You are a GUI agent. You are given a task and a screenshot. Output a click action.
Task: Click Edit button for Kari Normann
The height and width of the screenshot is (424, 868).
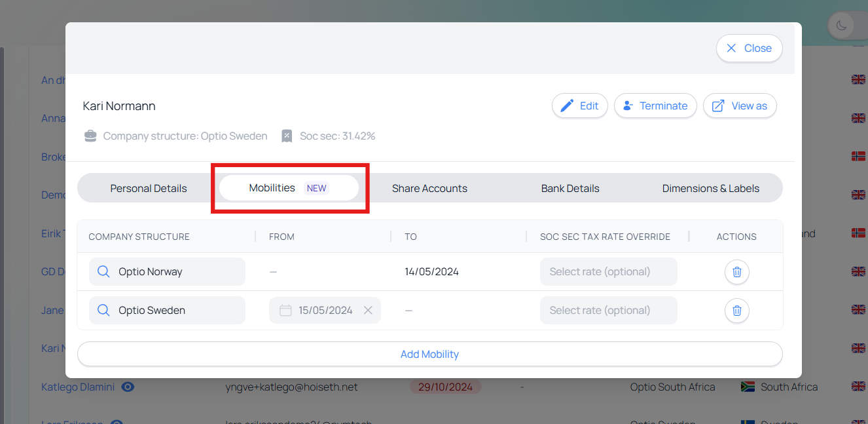point(580,106)
